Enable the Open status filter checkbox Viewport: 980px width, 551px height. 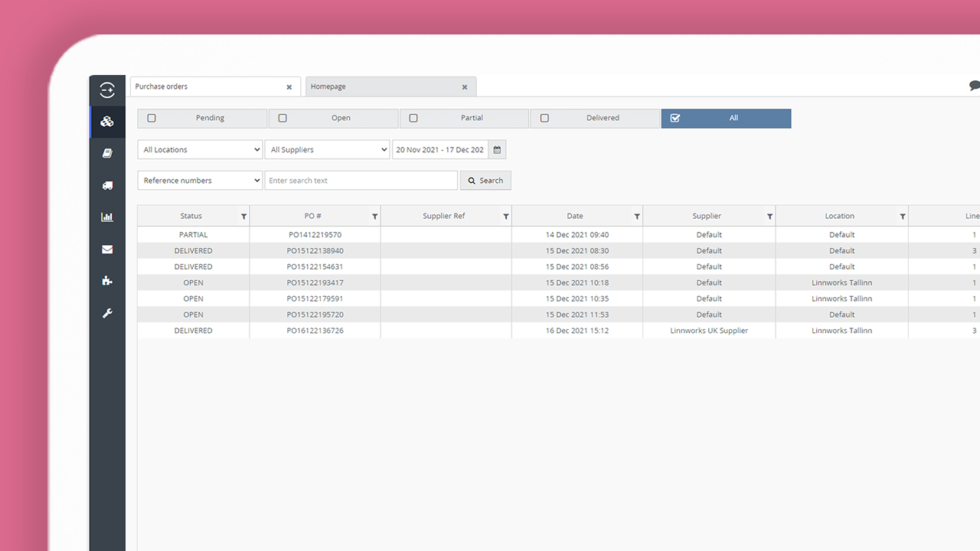pyautogui.click(x=283, y=119)
